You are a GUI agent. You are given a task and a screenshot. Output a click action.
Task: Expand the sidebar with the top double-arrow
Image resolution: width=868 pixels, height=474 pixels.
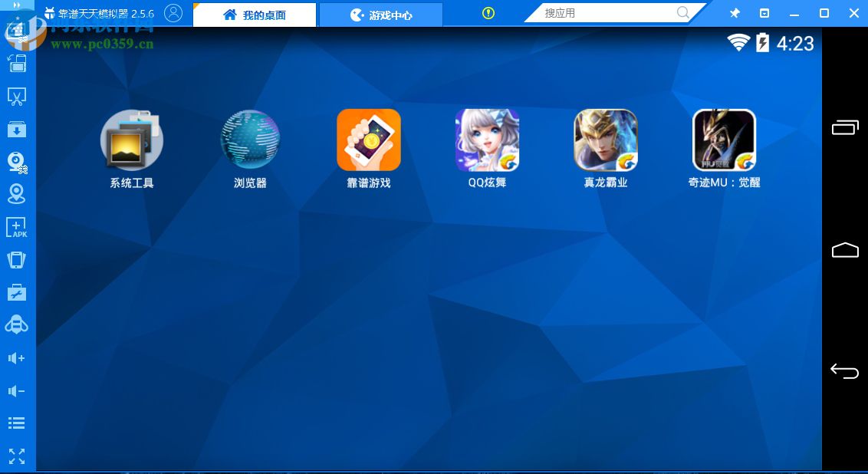(x=17, y=5)
